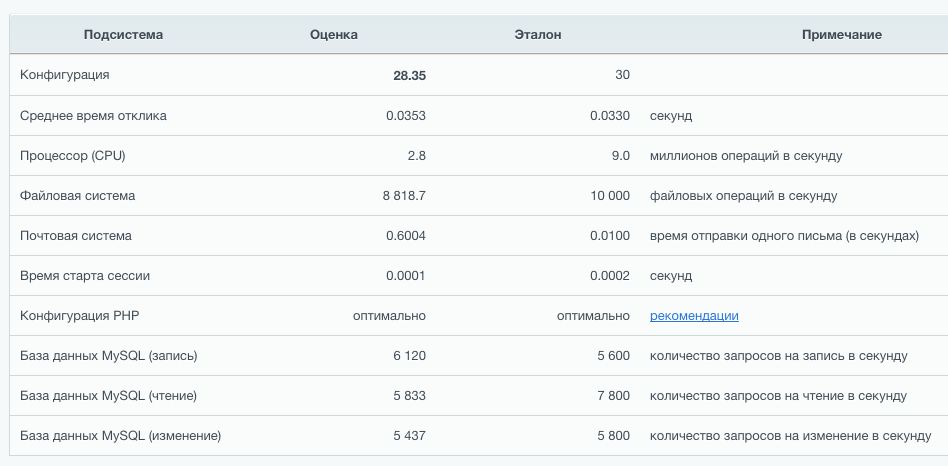Click the Подсистема column header
Screen dimensions: 948x466
123,35
